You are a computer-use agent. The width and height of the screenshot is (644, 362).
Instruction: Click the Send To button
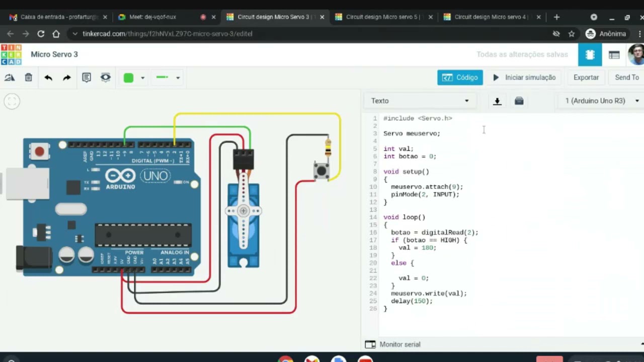pos(627,77)
